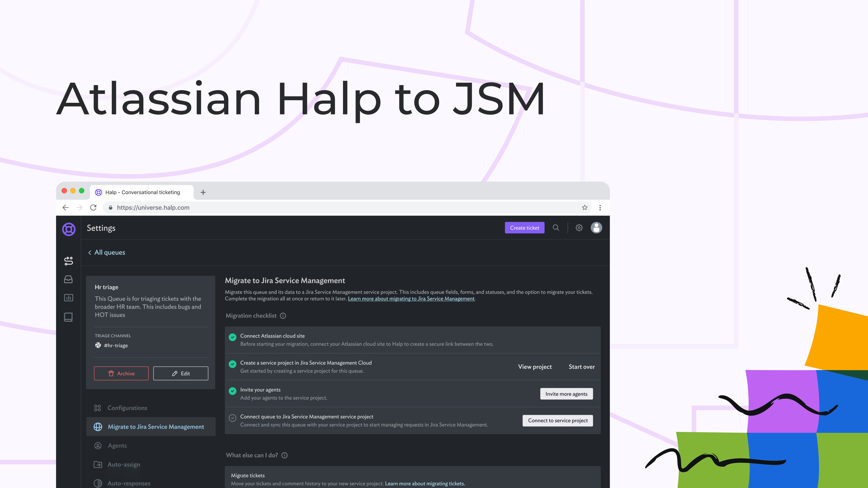Viewport: 868px width, 488px height.
Task: Open the user avatar profile icon
Action: tap(596, 228)
